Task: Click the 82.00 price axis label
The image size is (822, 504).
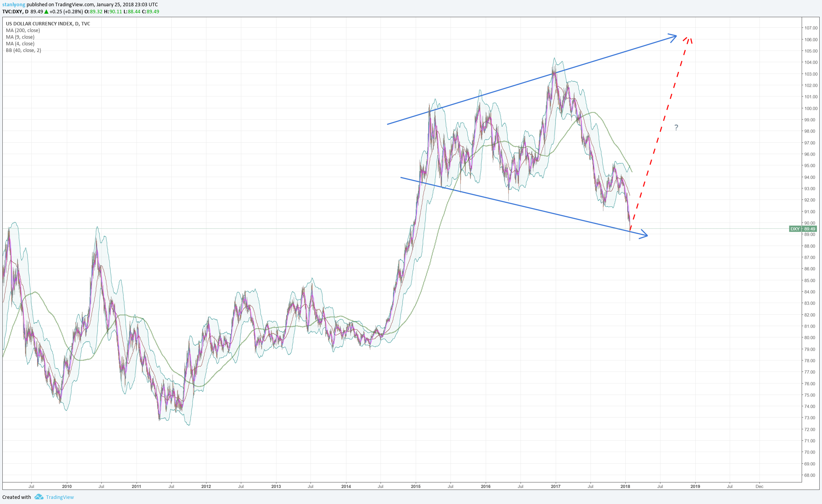Action: pyautogui.click(x=810, y=315)
